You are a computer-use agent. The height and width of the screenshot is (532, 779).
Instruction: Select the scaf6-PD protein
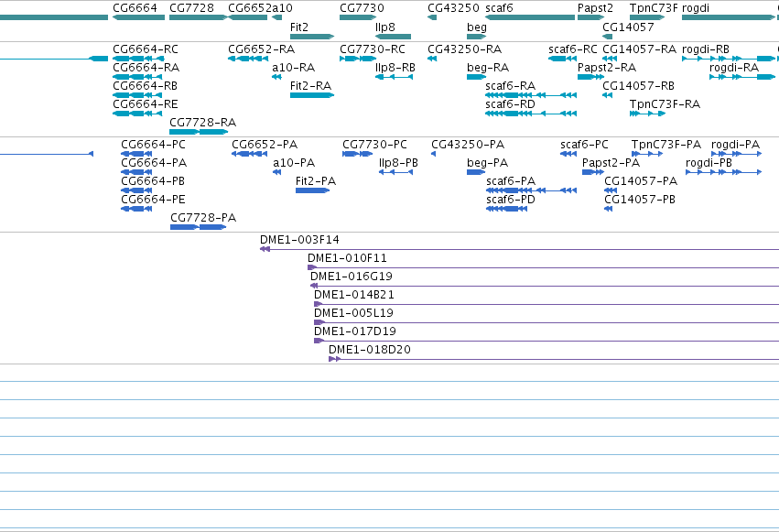[507, 209]
